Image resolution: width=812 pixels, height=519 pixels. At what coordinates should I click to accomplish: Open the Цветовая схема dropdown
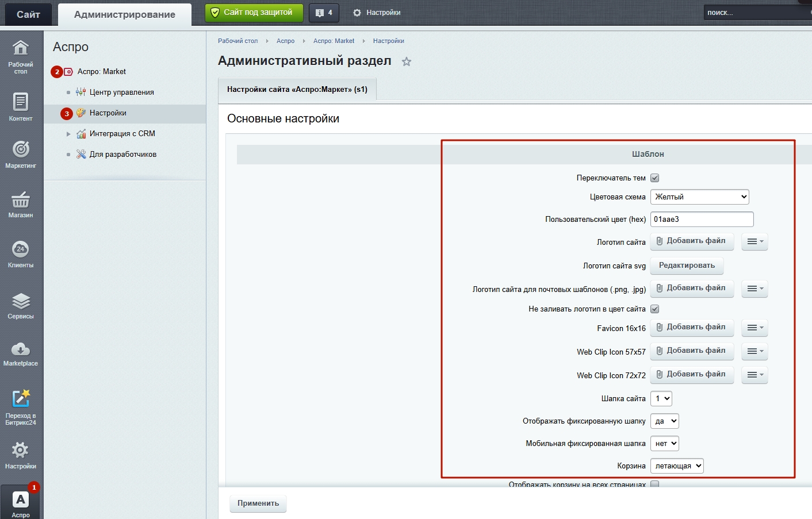click(699, 197)
